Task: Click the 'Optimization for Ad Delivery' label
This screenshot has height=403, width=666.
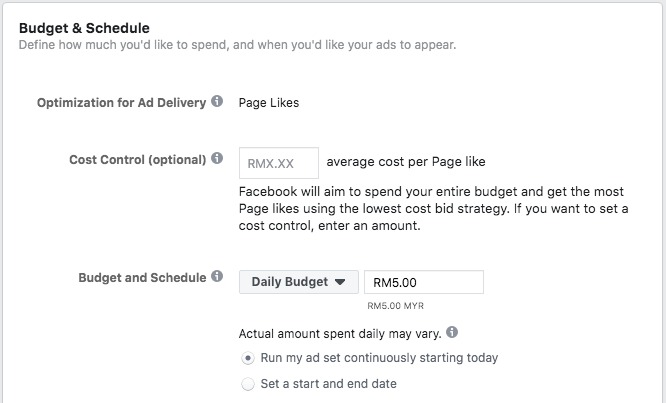Action: pos(121,103)
